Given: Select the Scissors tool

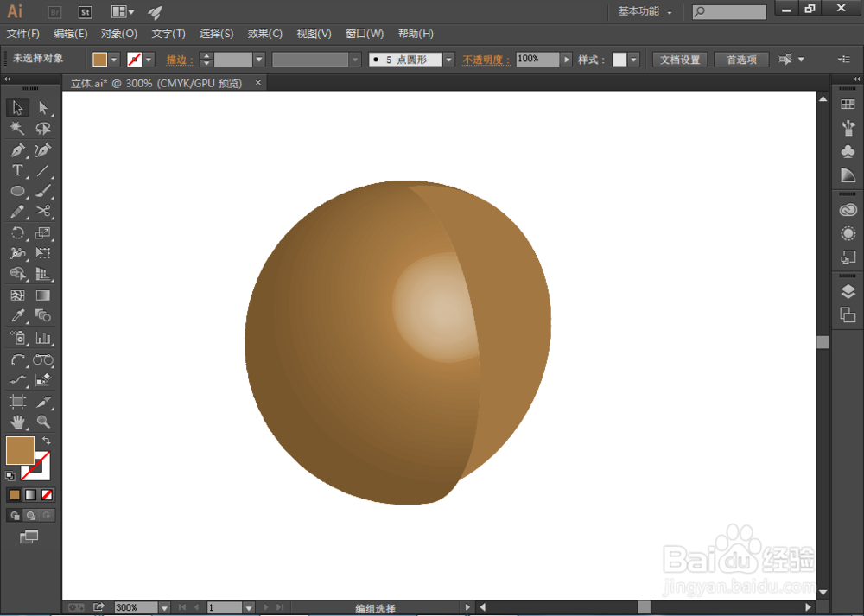Looking at the screenshot, I should [43, 211].
